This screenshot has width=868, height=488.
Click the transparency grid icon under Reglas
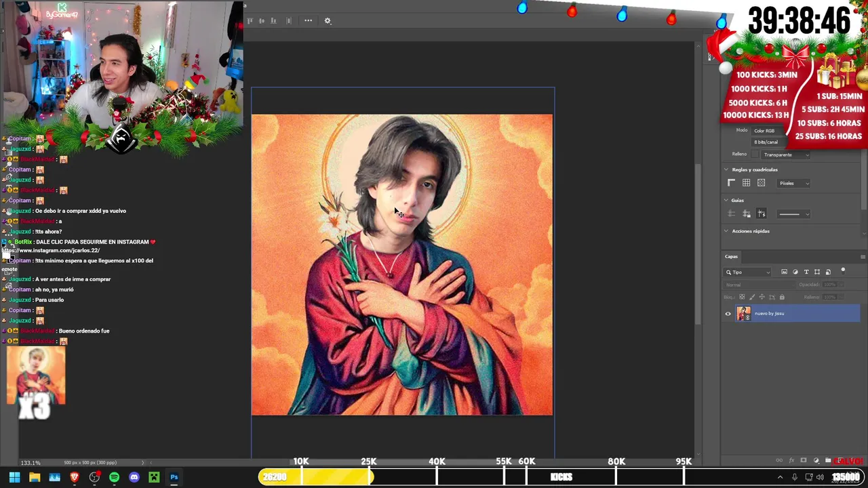click(x=762, y=183)
